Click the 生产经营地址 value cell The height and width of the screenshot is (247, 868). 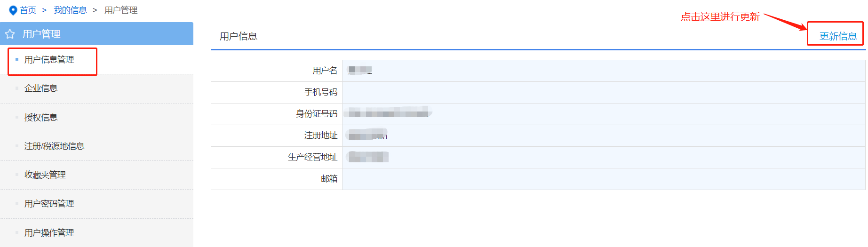pos(603,157)
